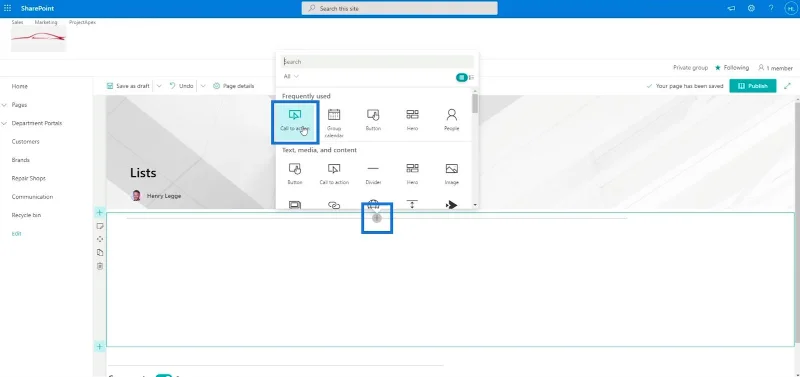Open the HL account profile circle
Screen dimensions: 800x377
coord(790,8)
